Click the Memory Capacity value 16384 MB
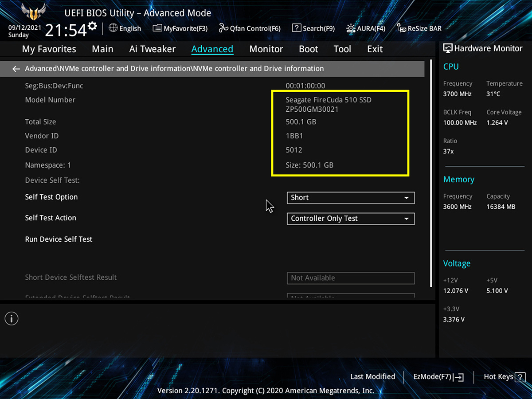This screenshot has height=399, width=532. [501, 207]
